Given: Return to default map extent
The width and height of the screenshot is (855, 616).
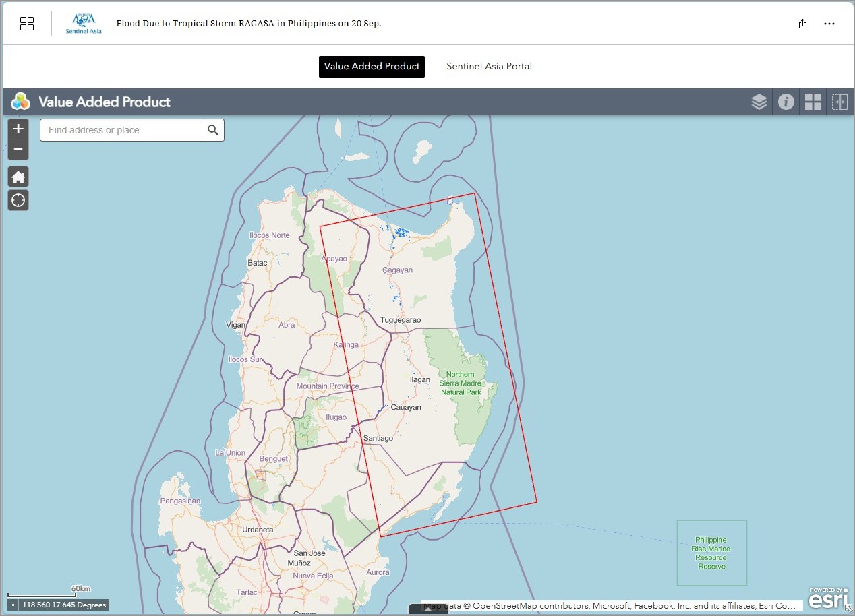Looking at the screenshot, I should [x=18, y=177].
